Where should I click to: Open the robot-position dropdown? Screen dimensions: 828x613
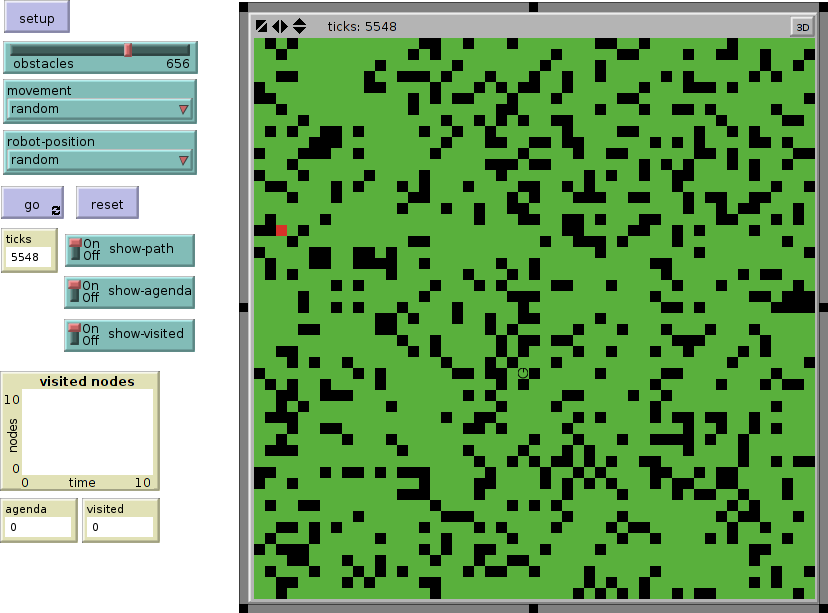[100, 160]
